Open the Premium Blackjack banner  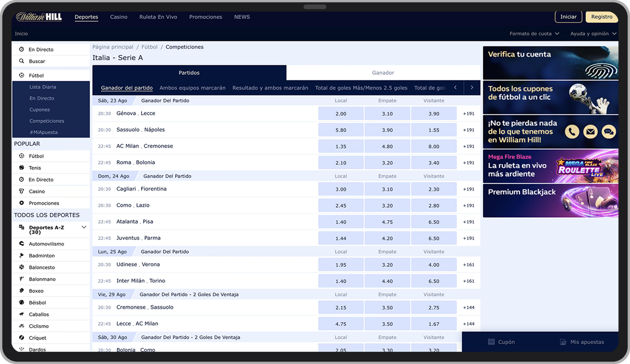coord(551,201)
